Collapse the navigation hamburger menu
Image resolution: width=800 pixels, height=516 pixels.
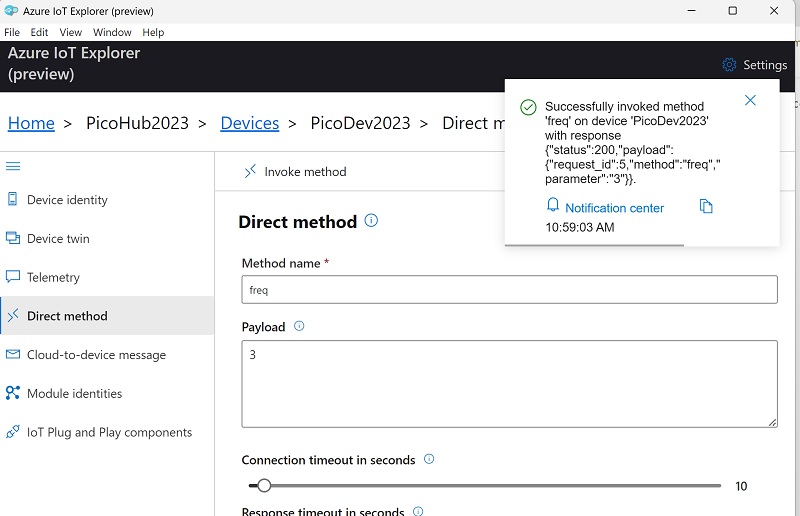pos(13,166)
